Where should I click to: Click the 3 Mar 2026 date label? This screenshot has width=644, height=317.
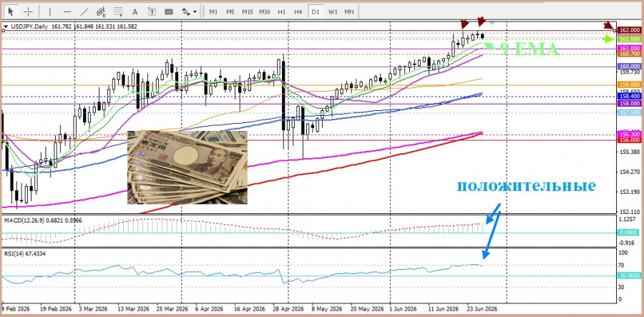click(x=93, y=308)
